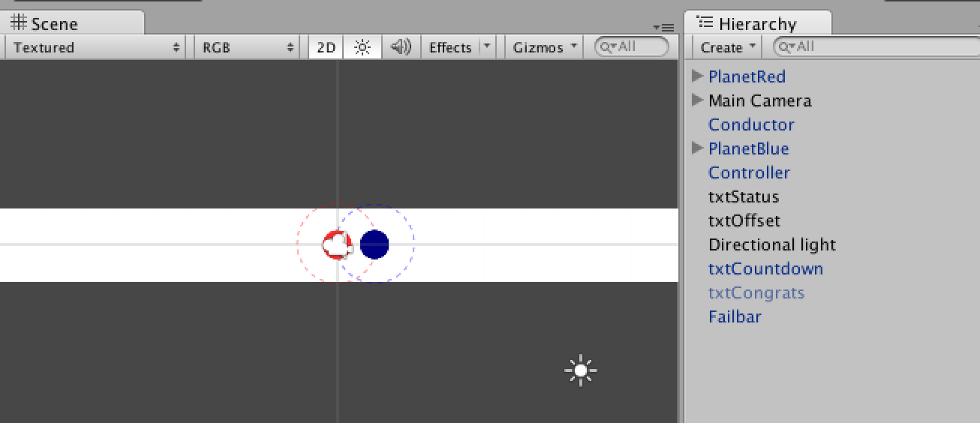Expand PlanetRed in Hierarchy
This screenshot has height=423, width=980.
tap(697, 76)
